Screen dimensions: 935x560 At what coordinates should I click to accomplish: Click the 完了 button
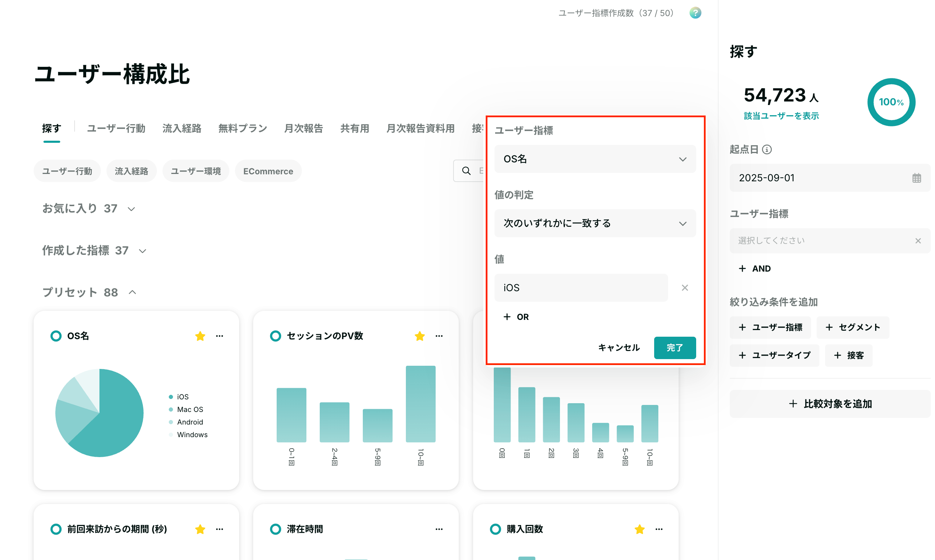pos(674,348)
